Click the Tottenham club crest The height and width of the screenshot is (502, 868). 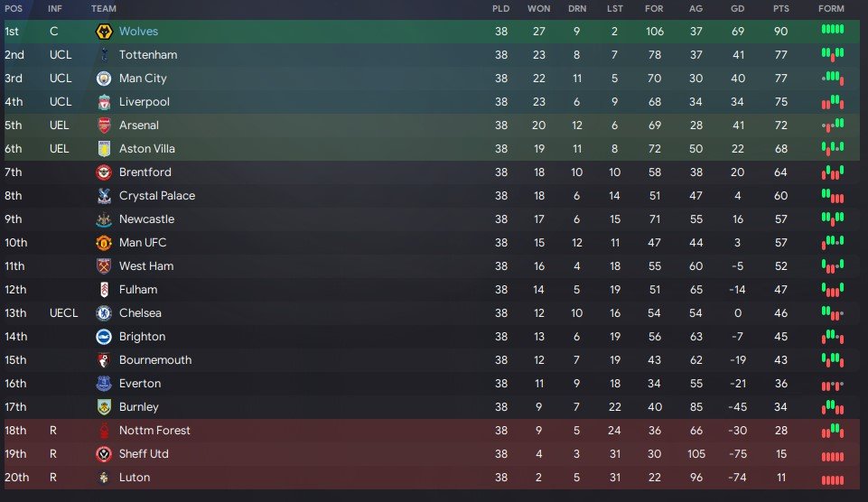point(104,55)
